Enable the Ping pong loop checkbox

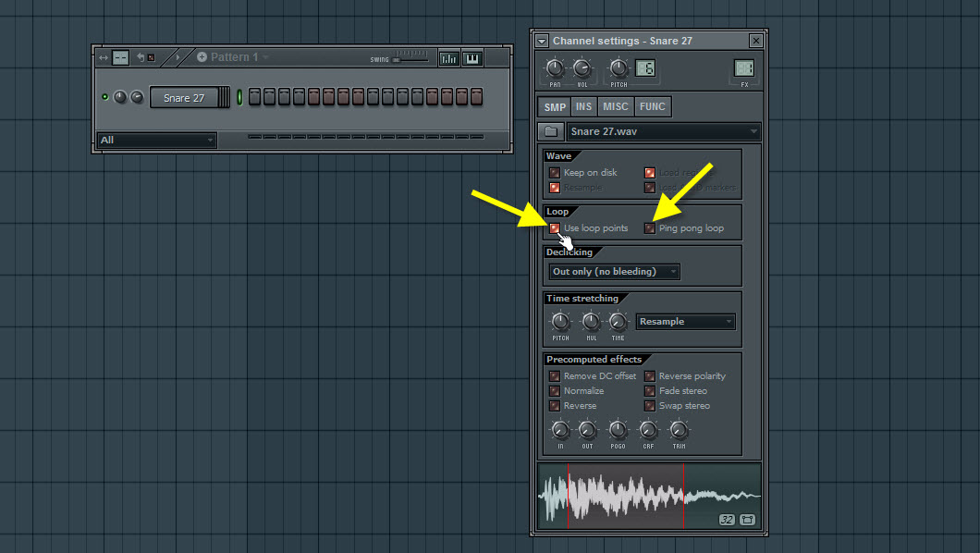tap(650, 227)
